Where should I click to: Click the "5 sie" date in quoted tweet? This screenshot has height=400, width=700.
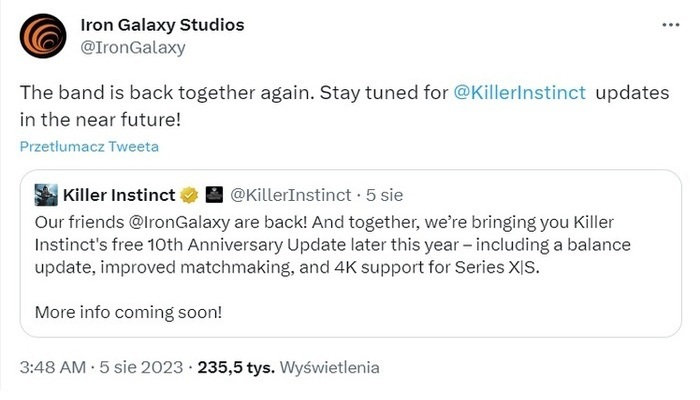pyautogui.click(x=386, y=193)
